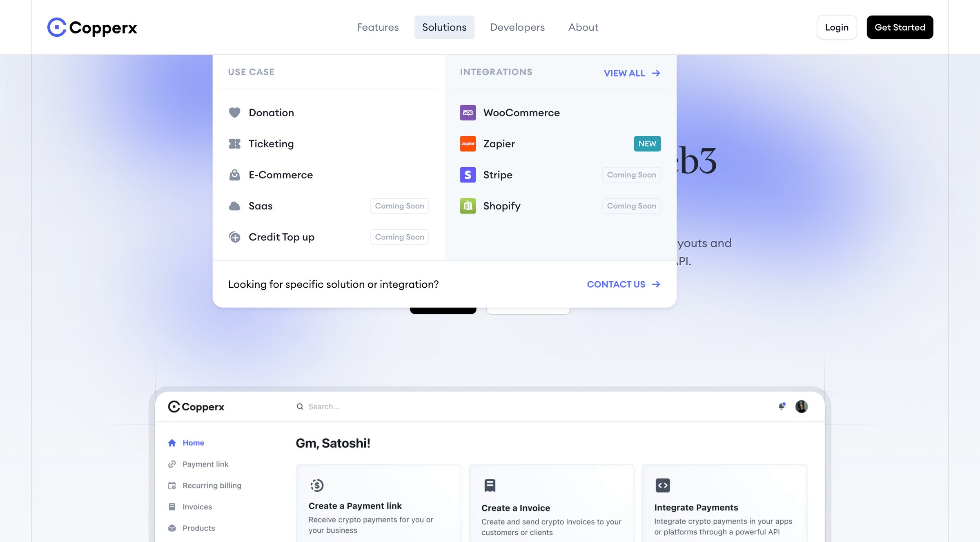This screenshot has width=980, height=542.
Task: Open the View All integrations link
Action: click(632, 73)
